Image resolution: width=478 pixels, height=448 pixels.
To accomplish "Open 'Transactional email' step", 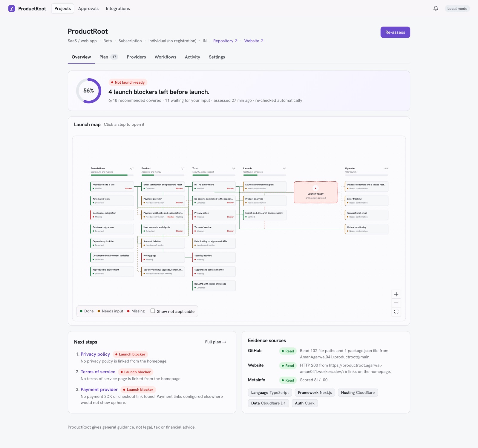I will coord(367,215).
